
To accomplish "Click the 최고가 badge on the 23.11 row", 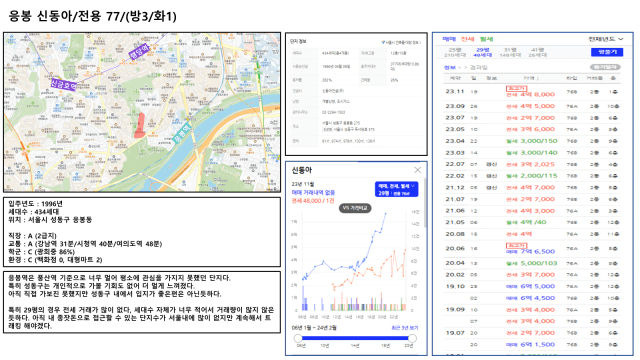I will click(x=516, y=88).
